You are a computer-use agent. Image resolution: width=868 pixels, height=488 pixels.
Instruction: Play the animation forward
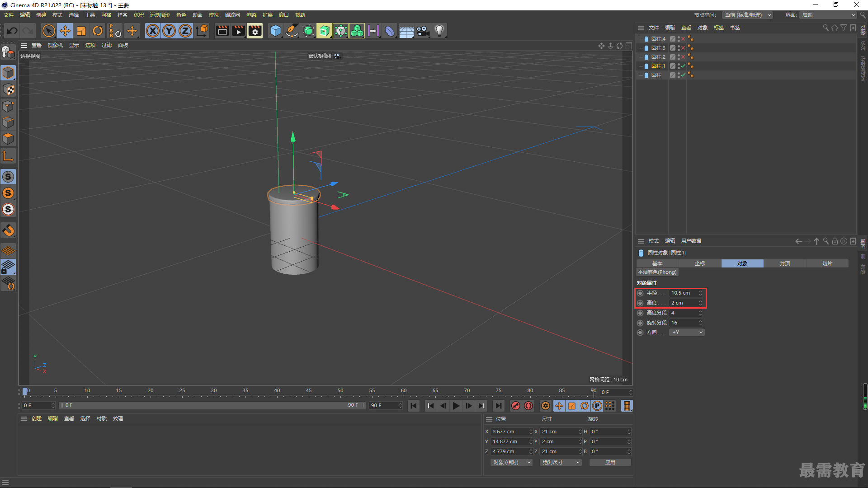(x=456, y=406)
